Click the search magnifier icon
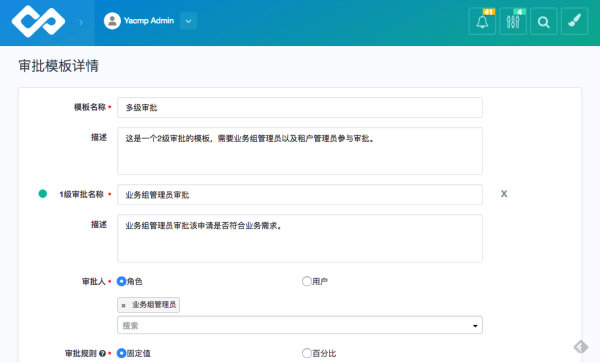 (x=544, y=21)
